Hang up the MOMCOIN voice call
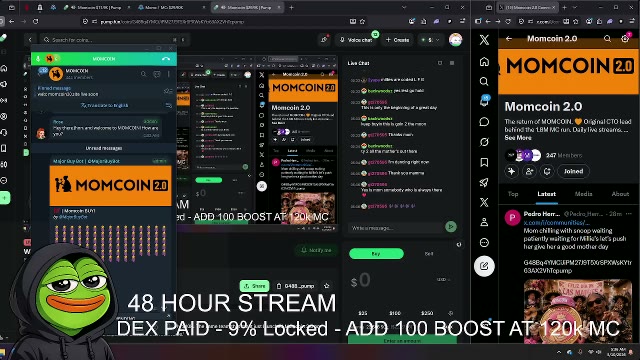The width and height of the screenshot is (640, 360). (166, 59)
